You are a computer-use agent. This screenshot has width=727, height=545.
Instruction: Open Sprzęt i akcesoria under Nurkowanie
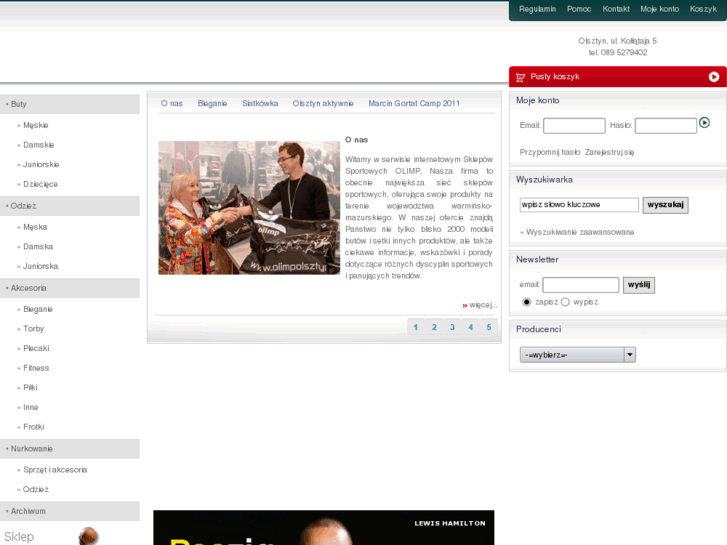(x=55, y=470)
